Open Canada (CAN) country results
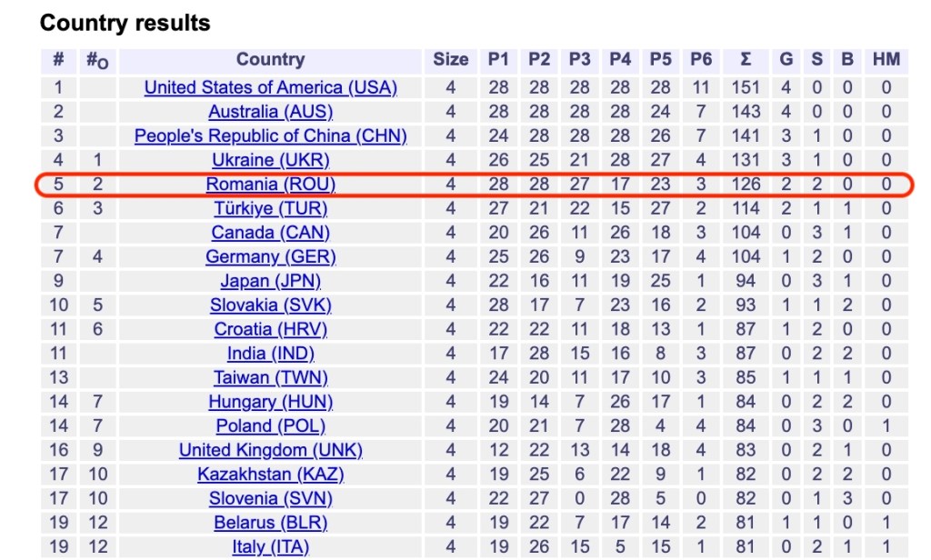Viewport: 931px width, 560px height. tap(270, 233)
